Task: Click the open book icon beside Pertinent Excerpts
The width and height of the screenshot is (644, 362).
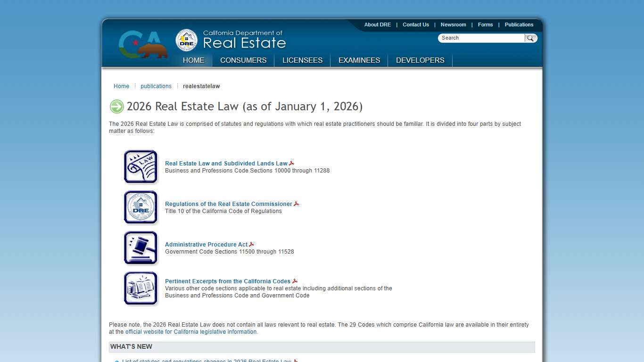Action: 140,288
